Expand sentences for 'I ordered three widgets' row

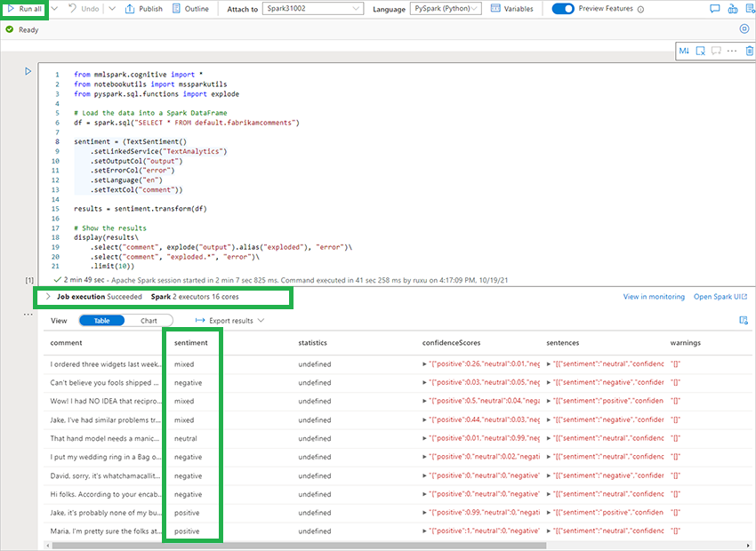(549, 364)
